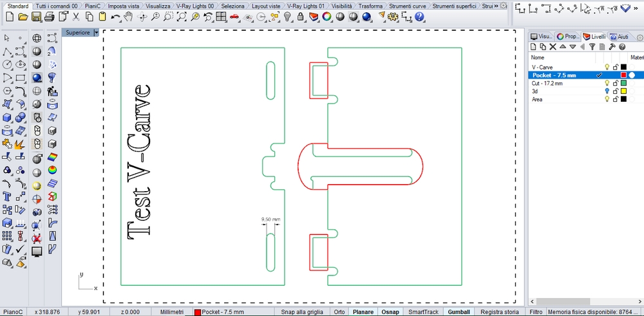
Task: Select the Polyline tool in left toolbar
Action: click(x=7, y=51)
